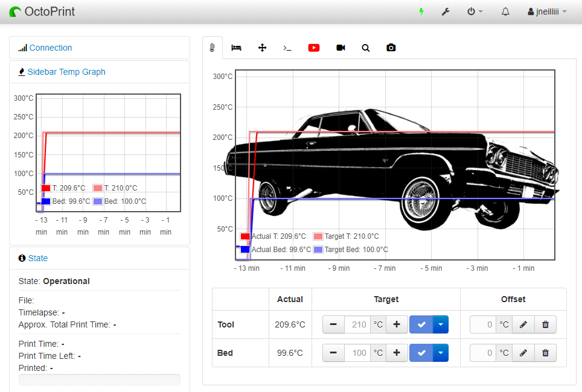Set Tool offset with pencil icon

[523, 324]
